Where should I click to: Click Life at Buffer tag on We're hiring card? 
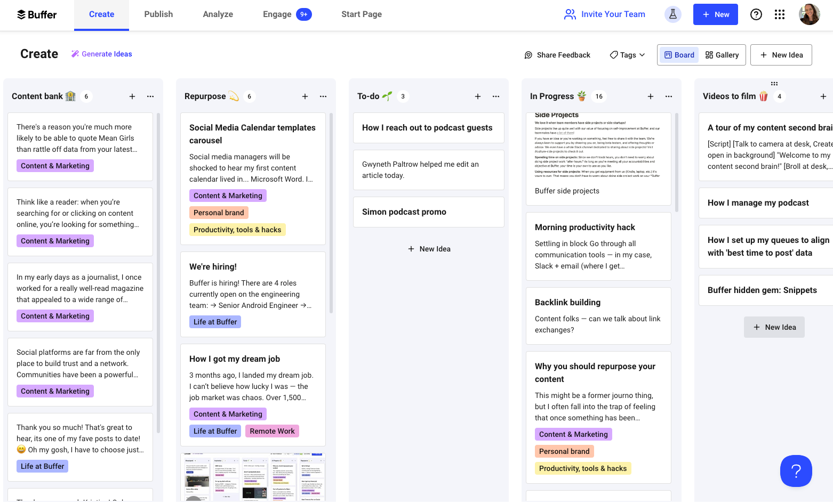(x=215, y=322)
